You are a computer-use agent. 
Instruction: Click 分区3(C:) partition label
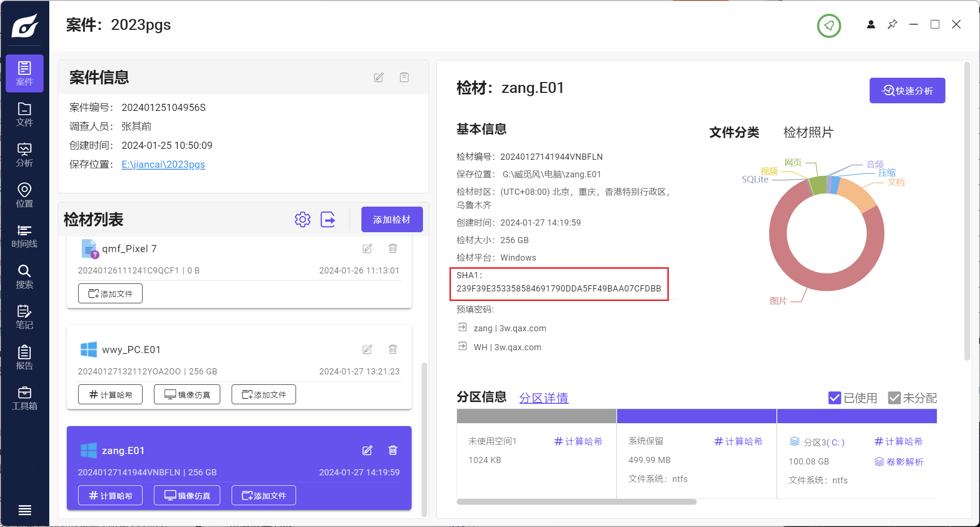pyautogui.click(x=824, y=442)
